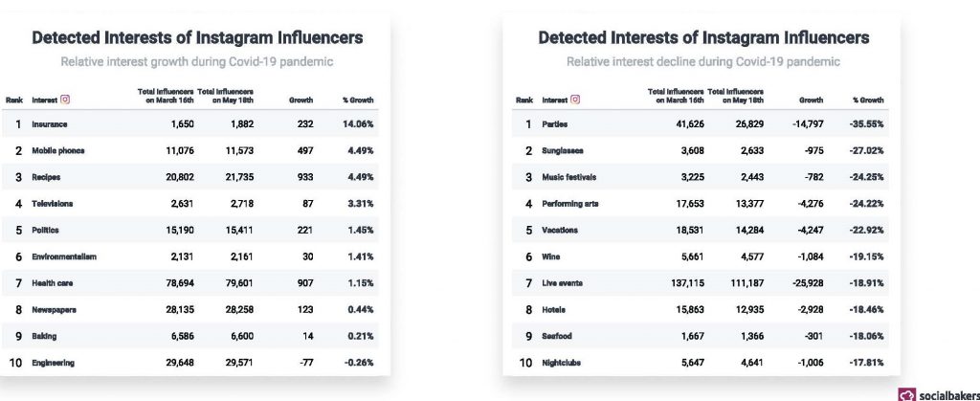Screen dimensions: 980x401
Task: Click the -35.55% value for Parties
Action: tap(865, 124)
